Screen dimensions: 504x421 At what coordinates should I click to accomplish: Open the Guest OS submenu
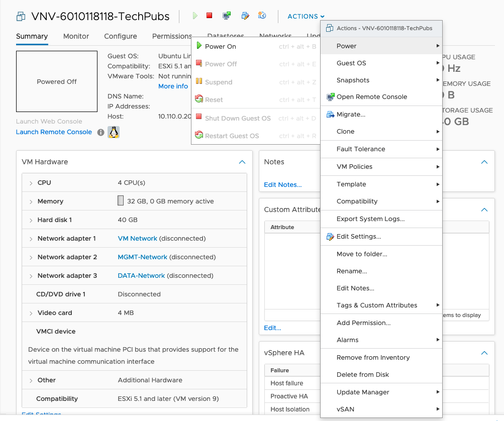381,63
